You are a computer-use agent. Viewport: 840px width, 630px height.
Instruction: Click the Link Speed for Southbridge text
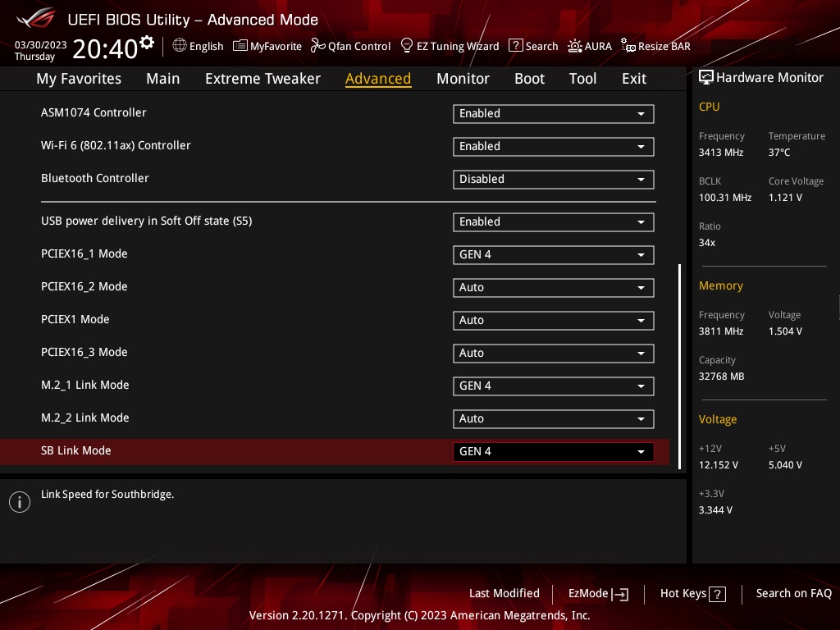[107, 495]
